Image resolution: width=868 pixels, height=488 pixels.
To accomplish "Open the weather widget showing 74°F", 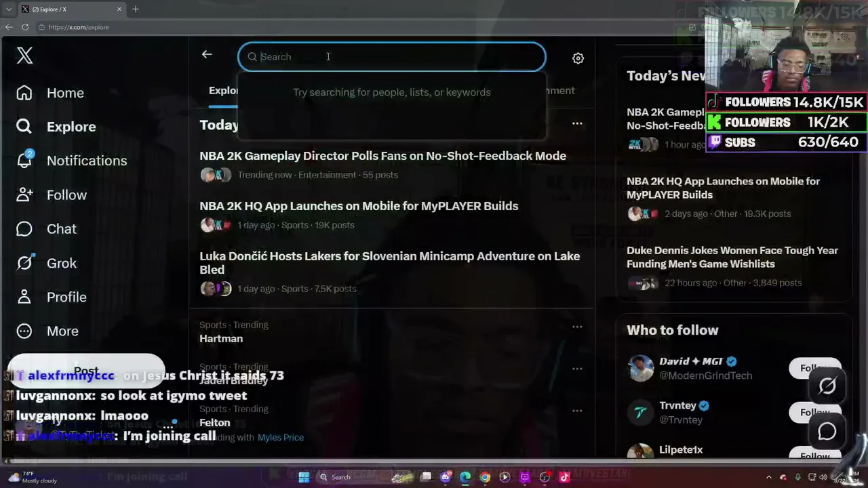I will [x=31, y=477].
